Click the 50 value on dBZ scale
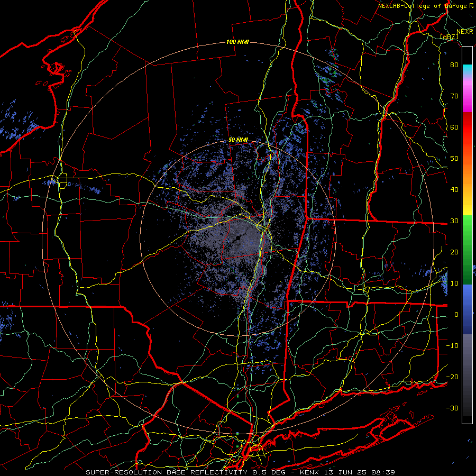 point(454,159)
